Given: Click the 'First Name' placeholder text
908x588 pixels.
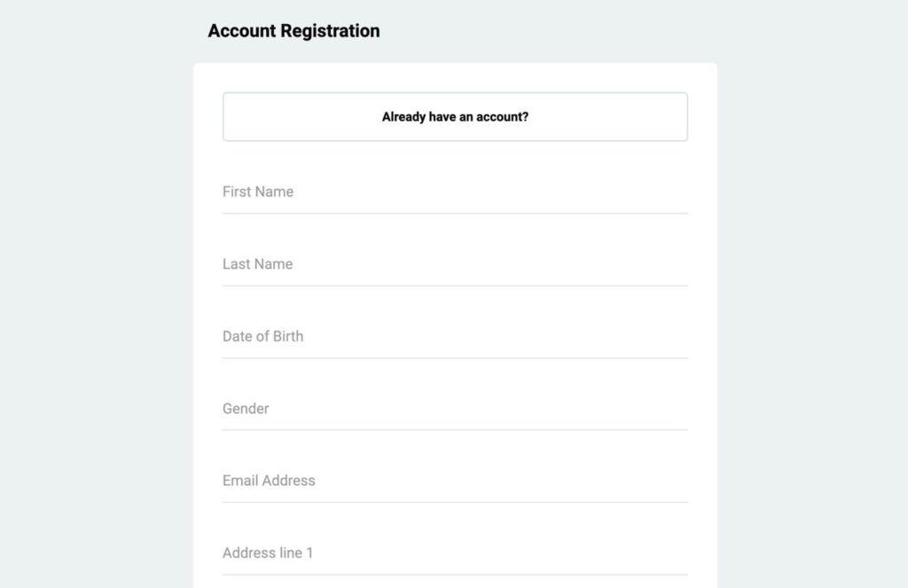Looking at the screenshot, I should click(x=258, y=192).
